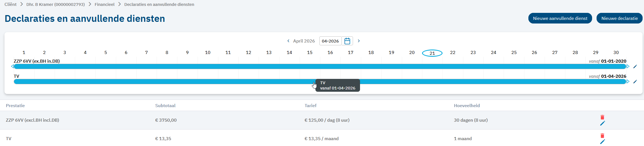This screenshot has width=644, height=146.
Task: Create a Nieuwe declaratie
Action: pos(620,18)
